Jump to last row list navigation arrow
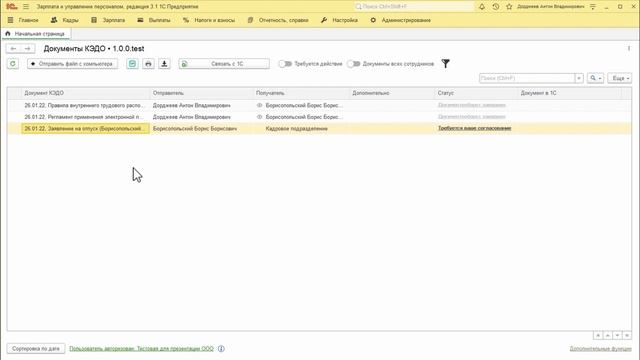Image resolution: width=640 pixels, height=360 pixels. pyautogui.click(x=627, y=335)
